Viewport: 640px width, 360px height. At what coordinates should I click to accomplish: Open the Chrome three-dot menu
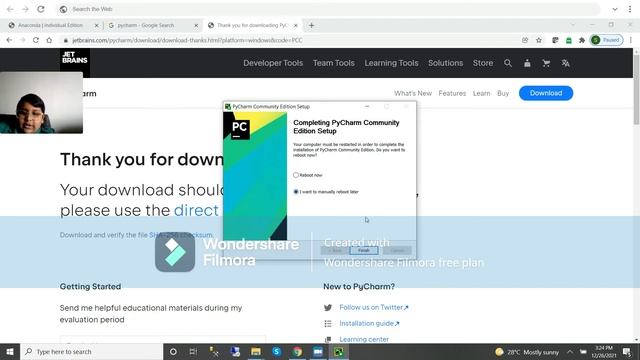point(631,40)
